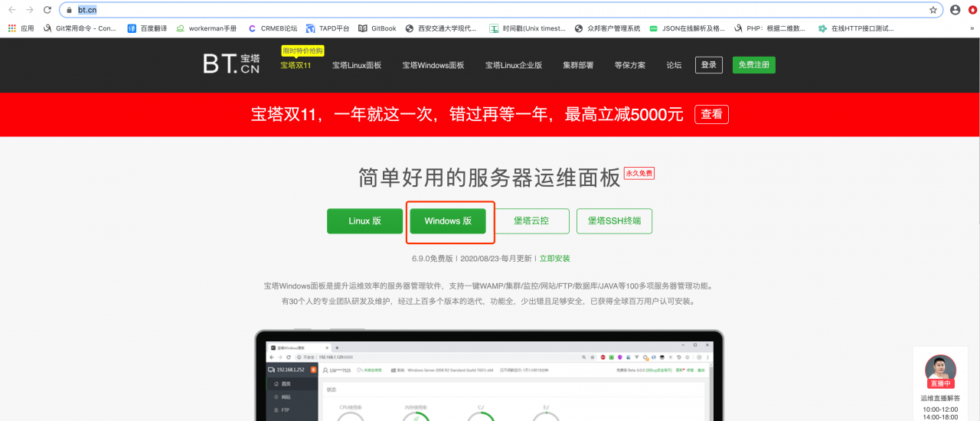Click the 限时特价抢购 yellow tag
The width and height of the screenshot is (980, 421).
[x=302, y=51]
